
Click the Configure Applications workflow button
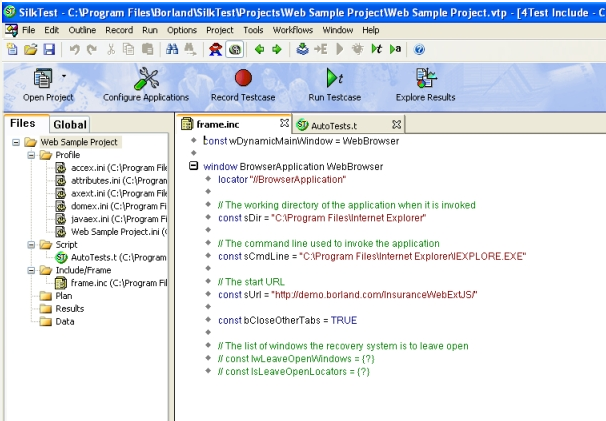pyautogui.click(x=146, y=85)
